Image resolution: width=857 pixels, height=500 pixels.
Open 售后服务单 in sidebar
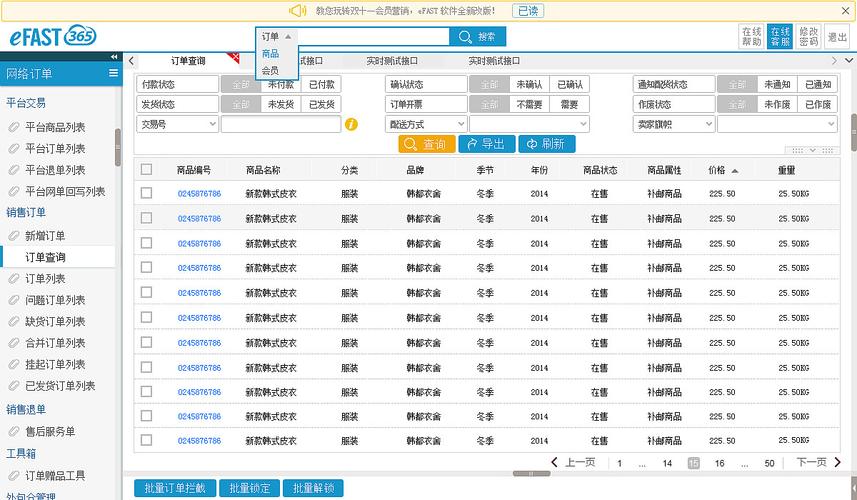[50, 431]
